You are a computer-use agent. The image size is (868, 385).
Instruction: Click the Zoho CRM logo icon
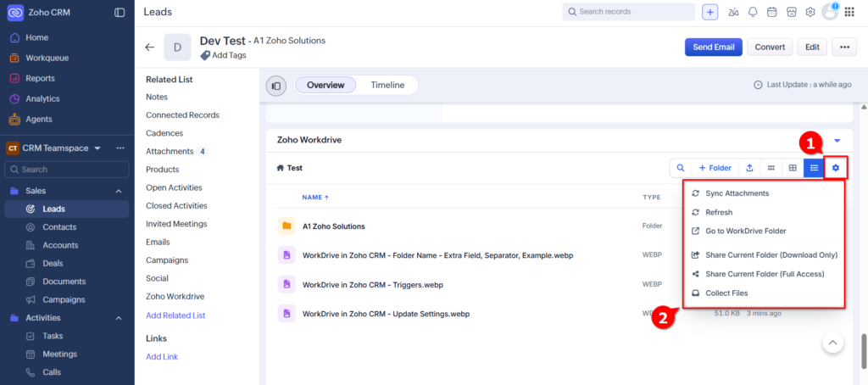point(15,12)
